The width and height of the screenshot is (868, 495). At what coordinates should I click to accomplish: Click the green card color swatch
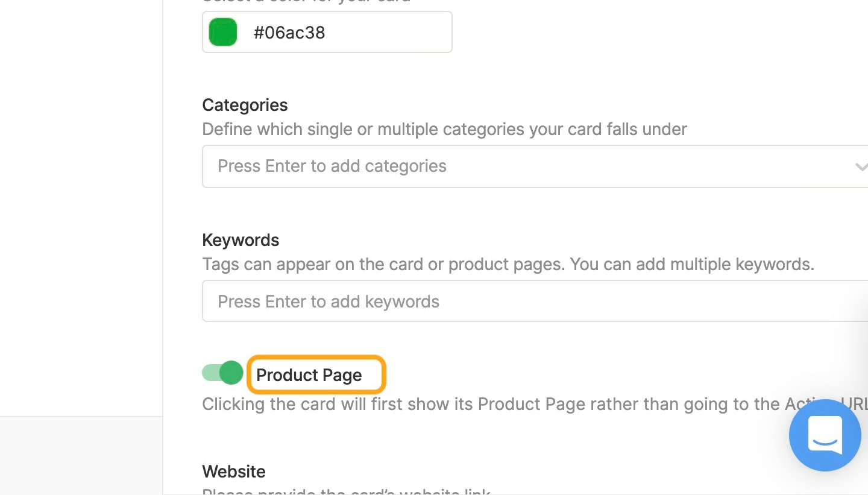(223, 32)
